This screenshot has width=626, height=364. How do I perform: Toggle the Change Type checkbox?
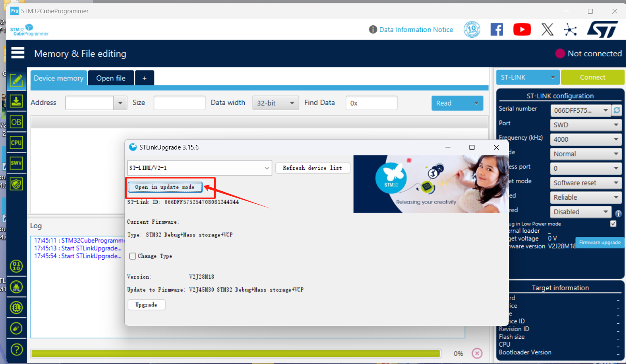point(132,256)
